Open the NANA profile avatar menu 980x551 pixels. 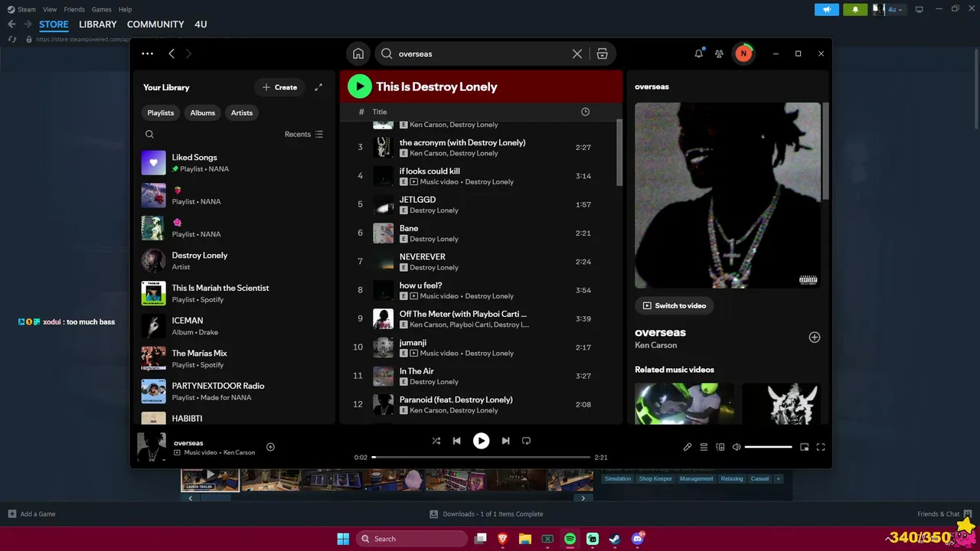tap(743, 54)
